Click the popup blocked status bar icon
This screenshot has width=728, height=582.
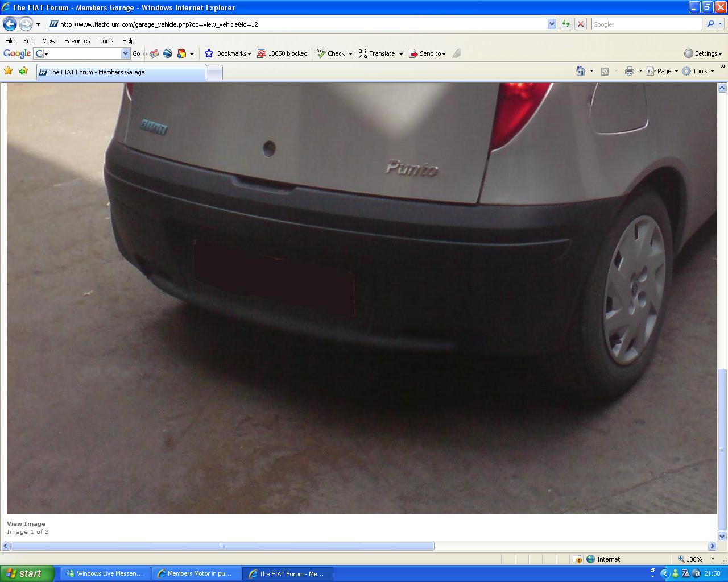(x=577, y=559)
